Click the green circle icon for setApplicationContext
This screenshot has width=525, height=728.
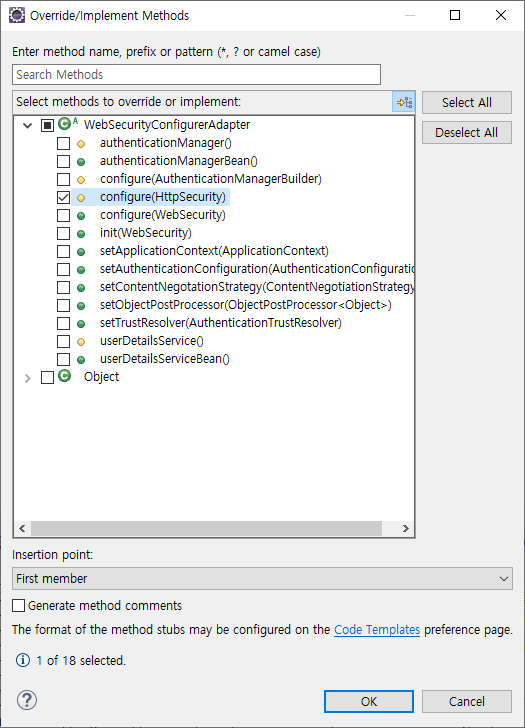pyautogui.click(x=81, y=252)
